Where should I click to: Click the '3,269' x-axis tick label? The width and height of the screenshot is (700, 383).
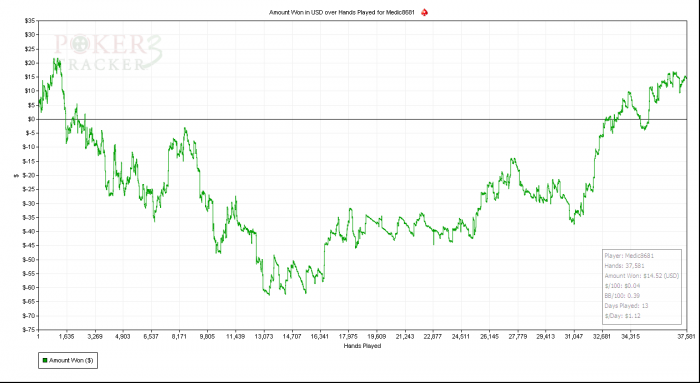(x=95, y=337)
